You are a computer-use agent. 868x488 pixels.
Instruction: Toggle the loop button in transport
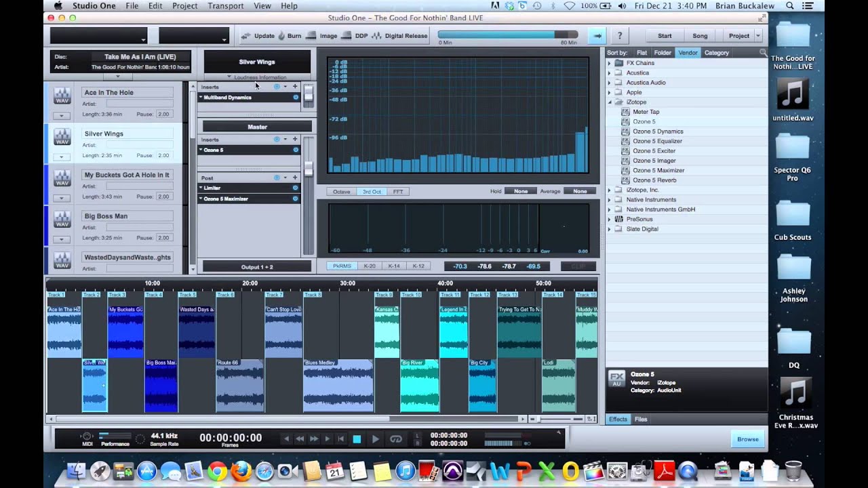click(396, 439)
